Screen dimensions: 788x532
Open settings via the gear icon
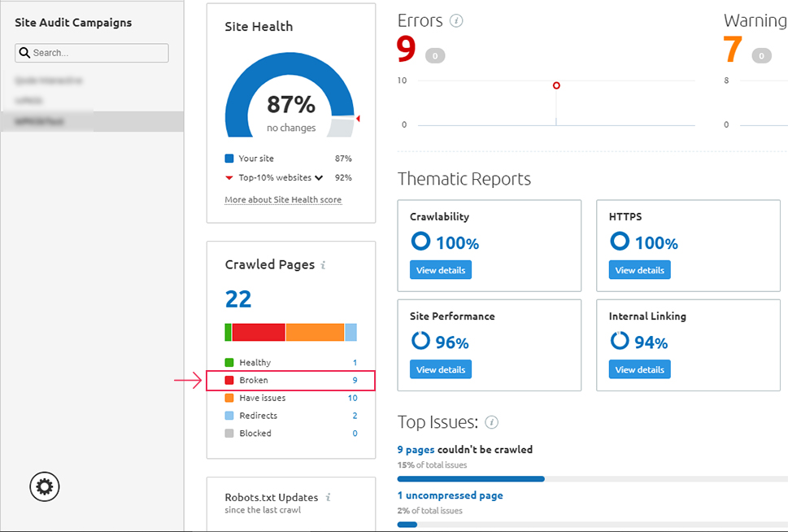coord(44,486)
